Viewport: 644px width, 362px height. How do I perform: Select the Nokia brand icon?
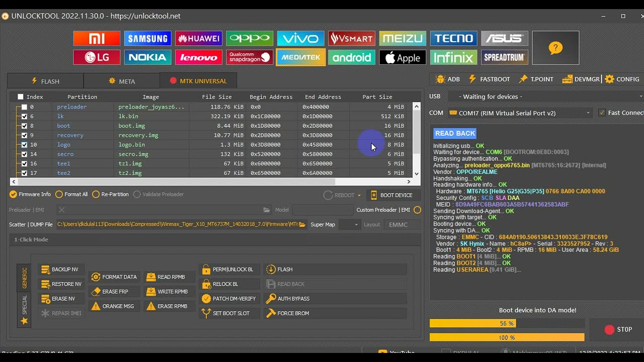[147, 57]
